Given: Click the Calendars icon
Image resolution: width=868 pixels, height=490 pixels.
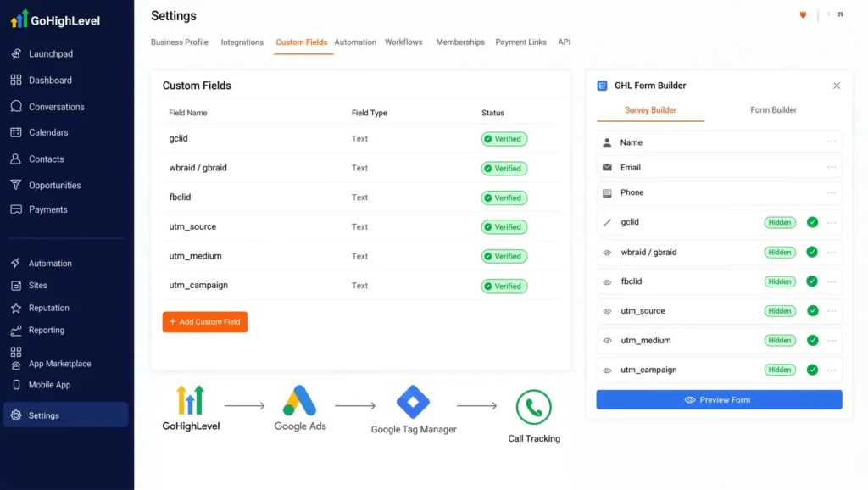Looking at the screenshot, I should point(16,132).
